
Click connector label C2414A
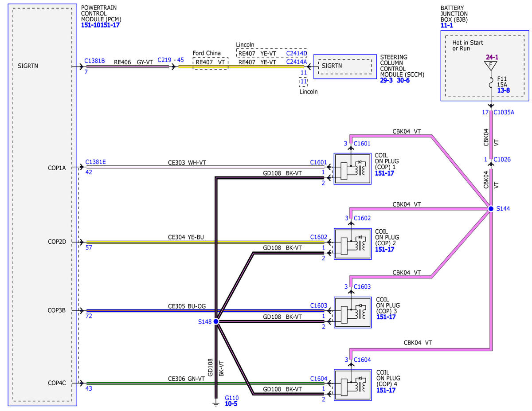297,62
